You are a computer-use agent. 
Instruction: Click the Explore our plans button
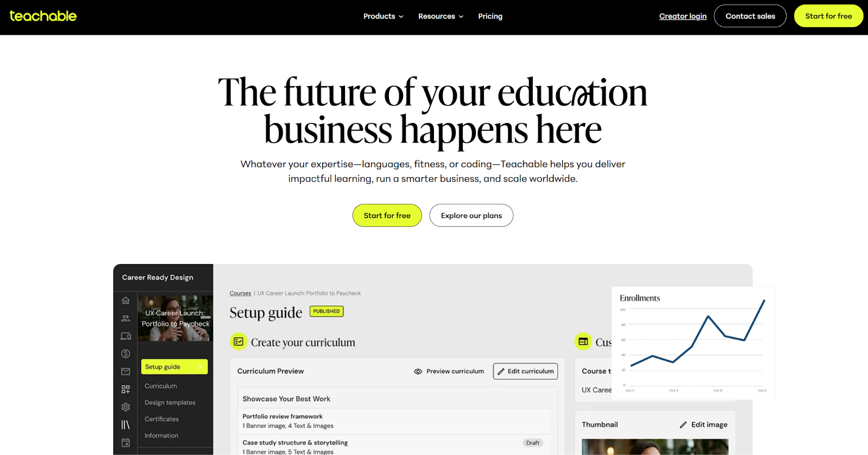click(470, 215)
